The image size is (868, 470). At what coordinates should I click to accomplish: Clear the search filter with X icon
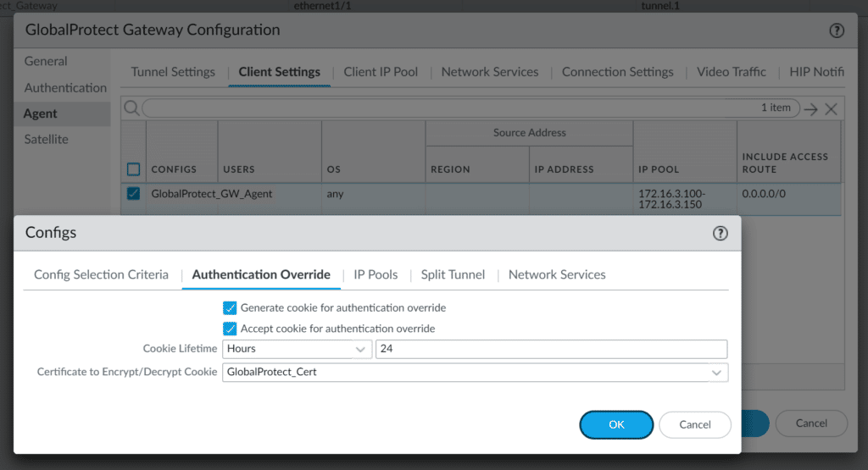831,108
